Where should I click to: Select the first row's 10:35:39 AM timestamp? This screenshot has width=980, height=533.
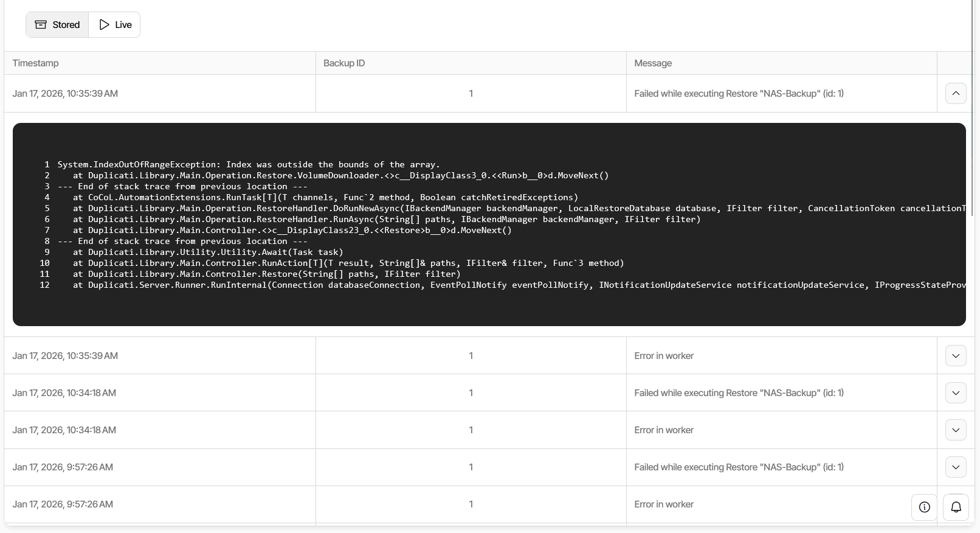[65, 94]
